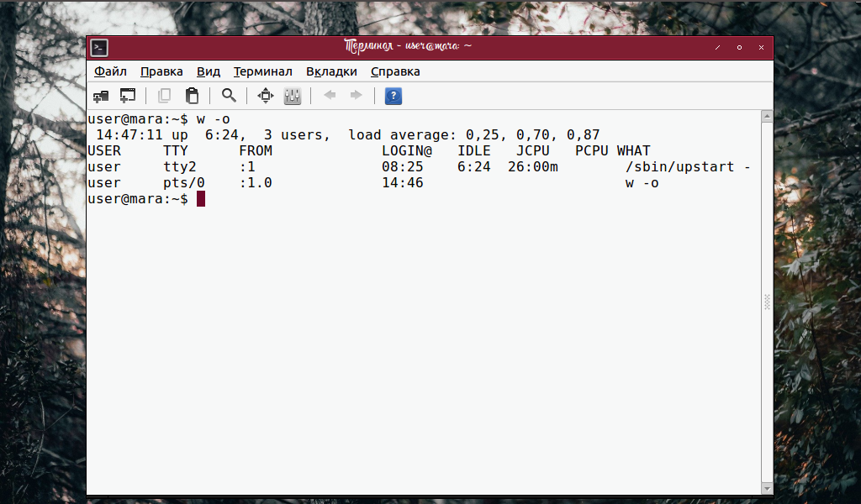Image resolution: width=861 pixels, height=504 pixels.
Task: Click the Paste clipboard icon
Action: tap(192, 95)
